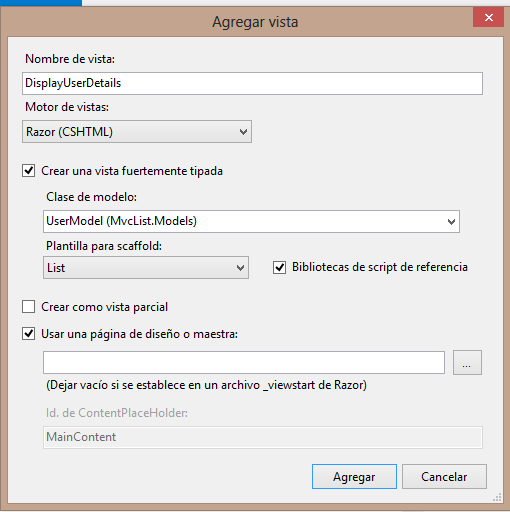Open the Razor (CSHTML) view engine dropdown

pyautogui.click(x=137, y=132)
